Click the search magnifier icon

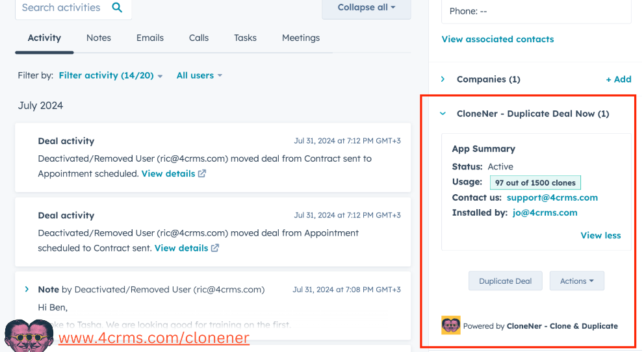[x=117, y=7]
